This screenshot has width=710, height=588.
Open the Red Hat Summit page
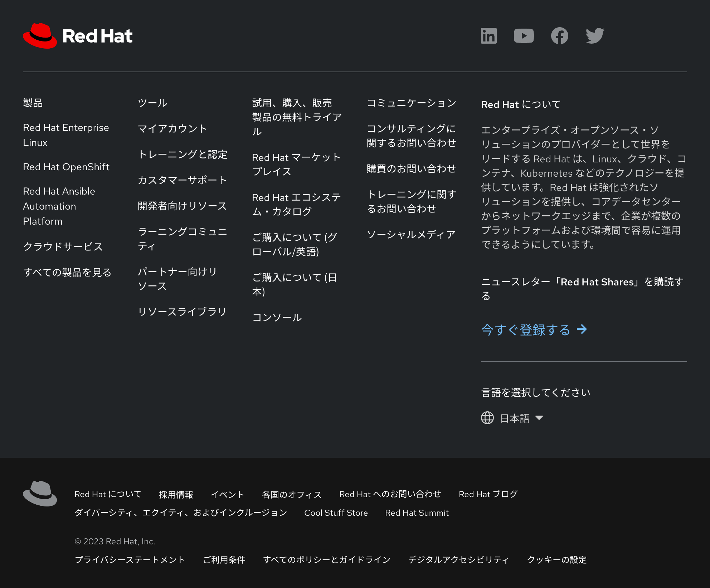click(x=417, y=513)
